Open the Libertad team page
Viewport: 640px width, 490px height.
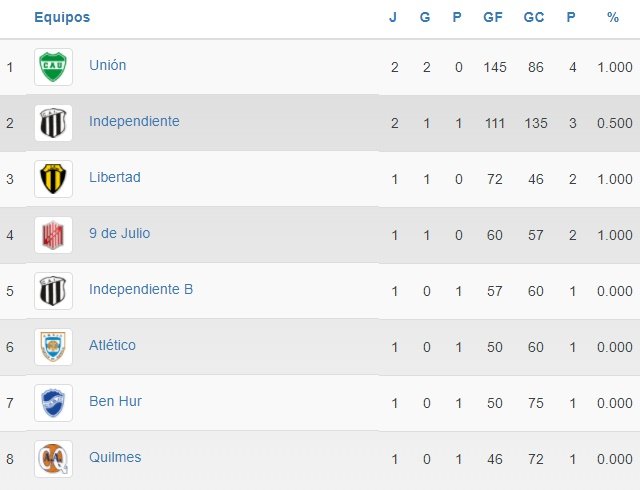pyautogui.click(x=115, y=177)
